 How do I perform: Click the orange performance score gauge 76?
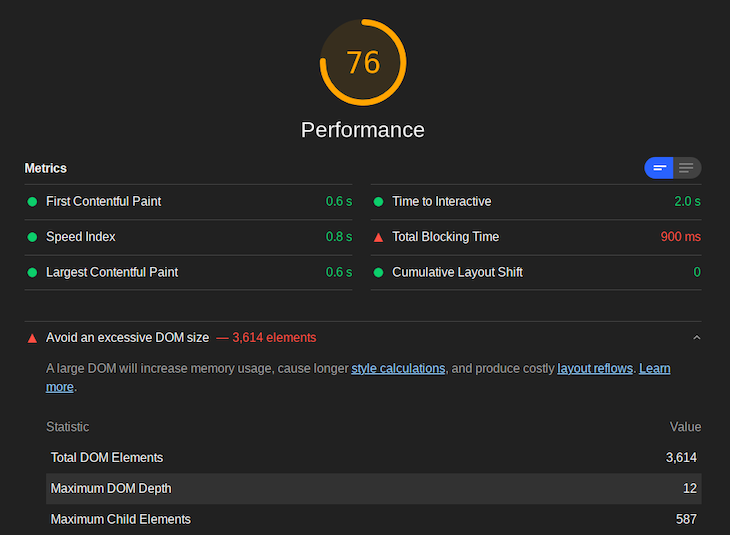(x=363, y=62)
